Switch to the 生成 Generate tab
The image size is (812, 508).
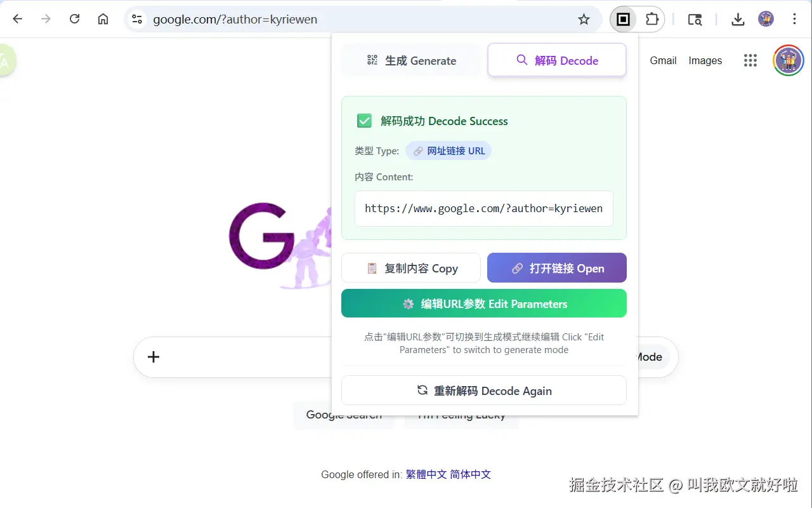click(411, 60)
